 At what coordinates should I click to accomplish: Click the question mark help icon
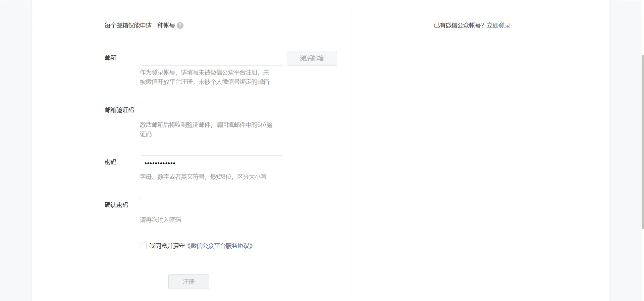click(x=180, y=26)
